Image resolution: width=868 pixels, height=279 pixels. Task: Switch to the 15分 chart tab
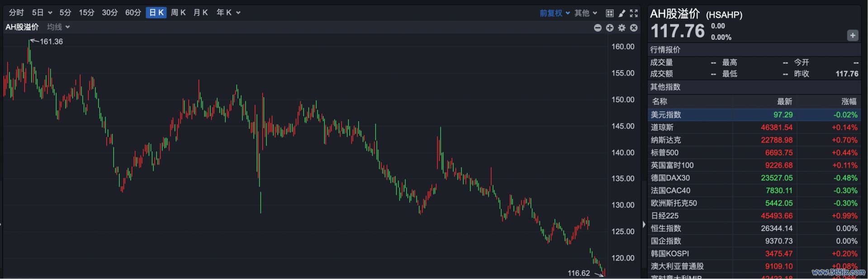pyautogui.click(x=86, y=13)
